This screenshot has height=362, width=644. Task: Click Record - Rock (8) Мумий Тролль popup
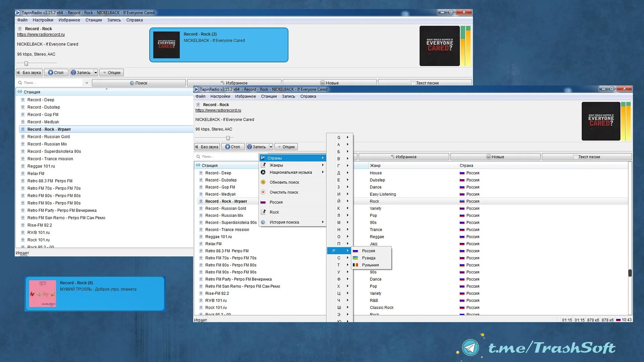tap(95, 294)
